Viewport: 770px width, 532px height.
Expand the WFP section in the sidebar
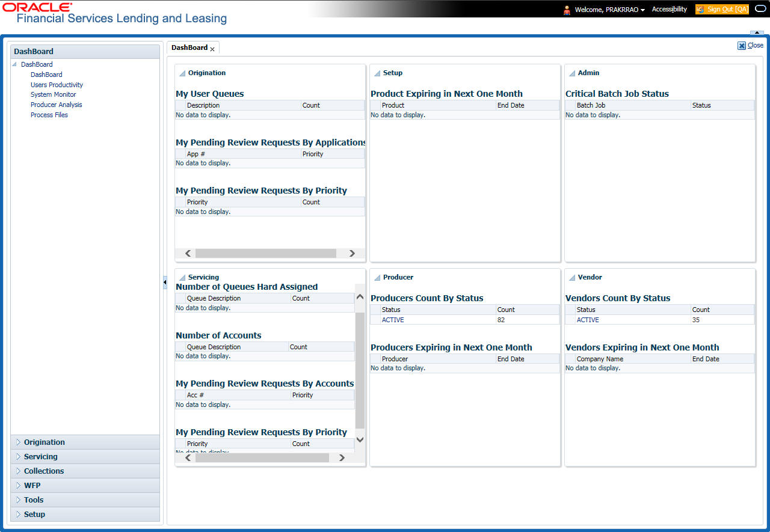85,486
